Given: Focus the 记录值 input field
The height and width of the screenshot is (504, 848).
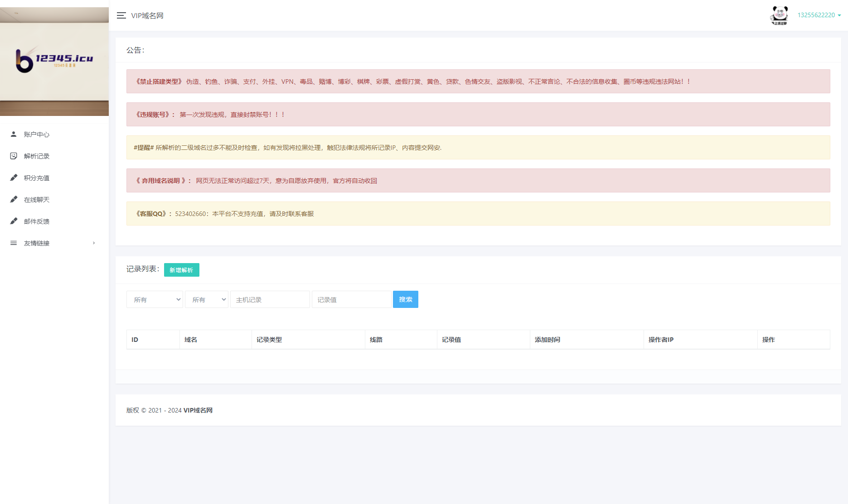Looking at the screenshot, I should 352,299.
